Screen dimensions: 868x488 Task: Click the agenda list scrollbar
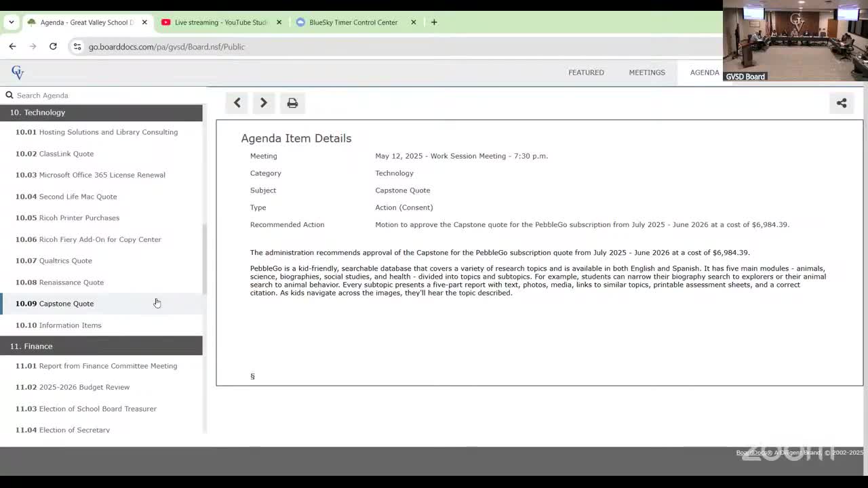click(205, 259)
